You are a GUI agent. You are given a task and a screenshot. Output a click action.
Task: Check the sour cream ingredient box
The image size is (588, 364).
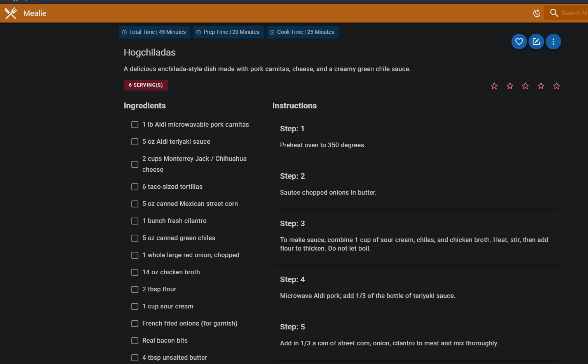click(x=135, y=307)
